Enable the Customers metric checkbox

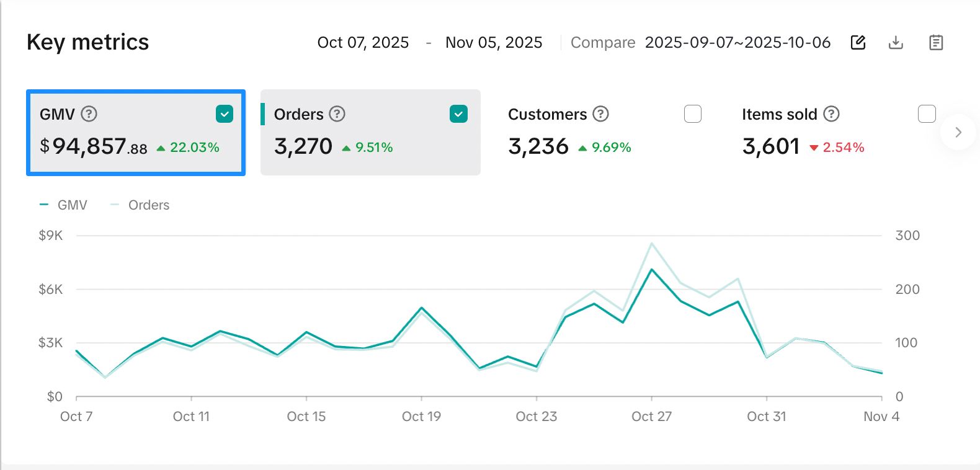[692, 114]
